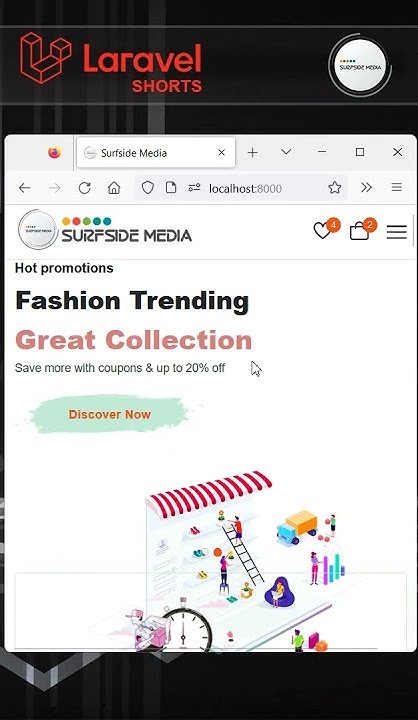Open the hamburger menu on the site header

[396, 231]
